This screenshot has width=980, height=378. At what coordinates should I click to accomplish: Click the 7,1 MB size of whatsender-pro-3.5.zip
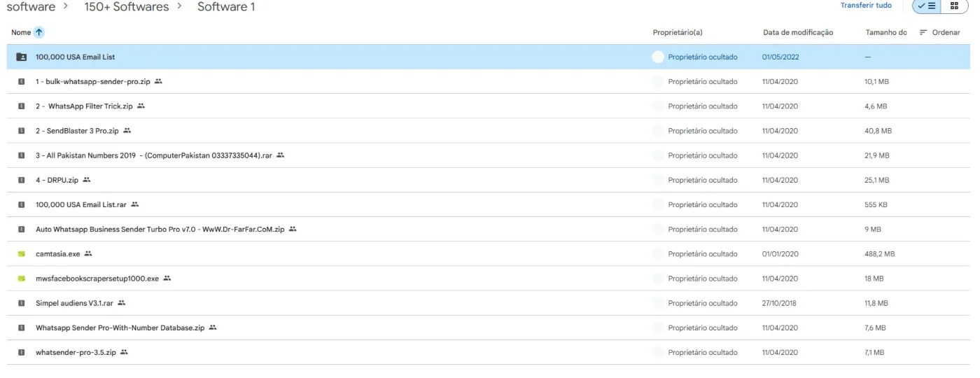[x=874, y=352]
